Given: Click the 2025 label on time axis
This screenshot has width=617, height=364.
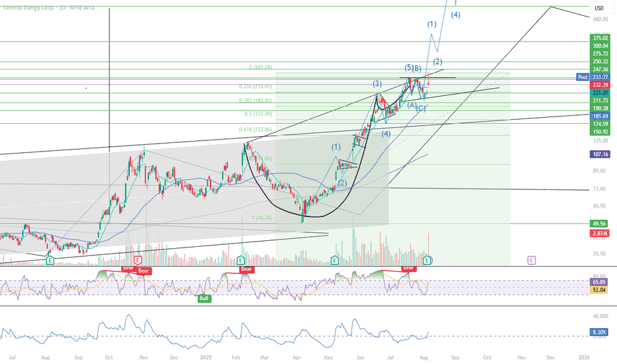Looking at the screenshot, I should (206, 357).
